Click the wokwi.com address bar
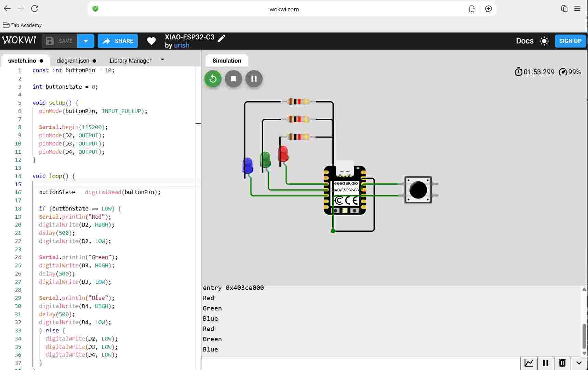This screenshot has height=370, width=588. pos(284,9)
